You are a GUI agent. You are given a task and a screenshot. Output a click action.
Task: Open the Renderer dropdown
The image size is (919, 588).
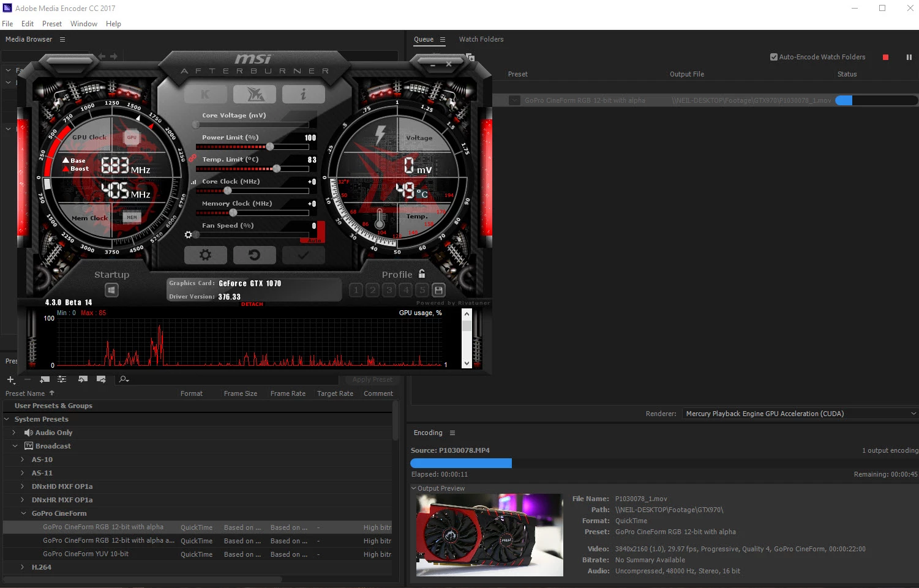pyautogui.click(x=800, y=414)
